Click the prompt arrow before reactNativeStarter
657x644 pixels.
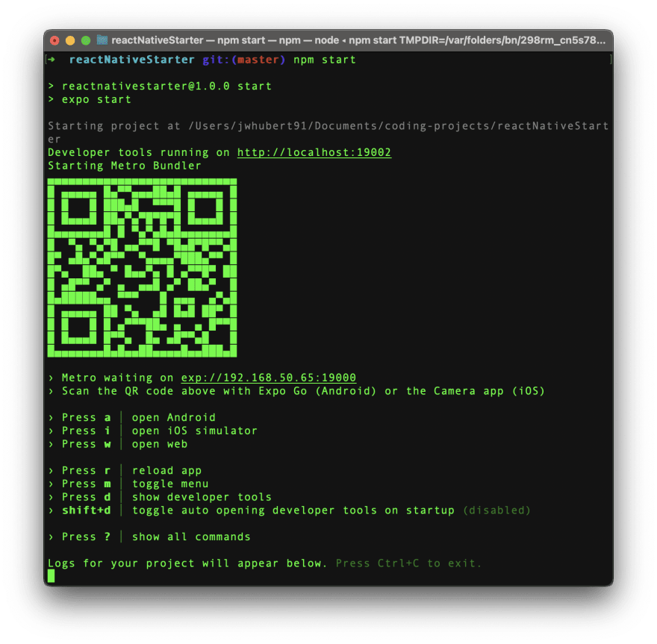tap(52, 60)
